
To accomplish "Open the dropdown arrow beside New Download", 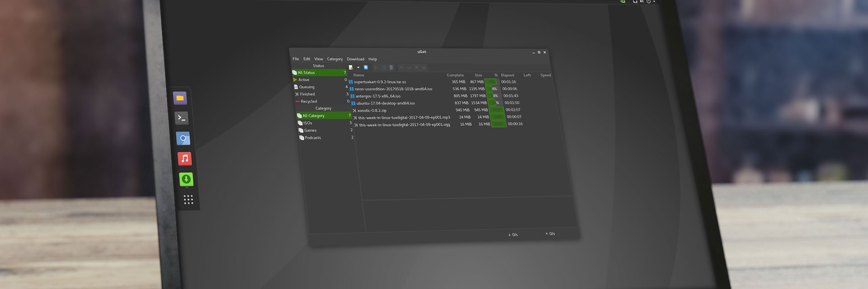I will pyautogui.click(x=358, y=68).
